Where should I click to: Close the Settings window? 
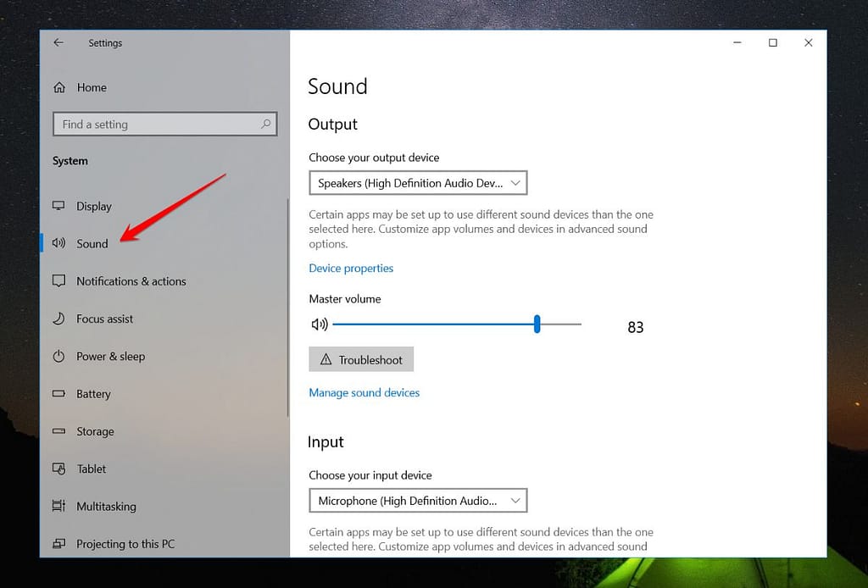tap(808, 42)
